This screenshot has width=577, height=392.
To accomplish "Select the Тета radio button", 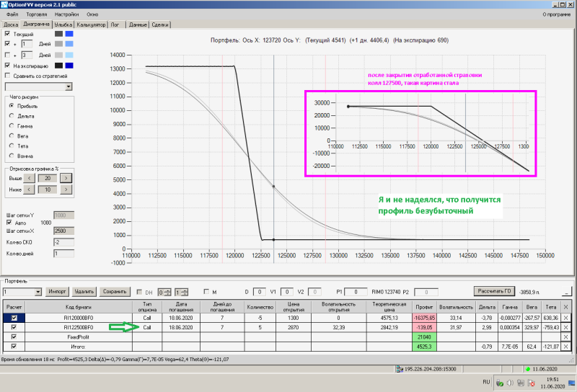I will click(x=12, y=146).
